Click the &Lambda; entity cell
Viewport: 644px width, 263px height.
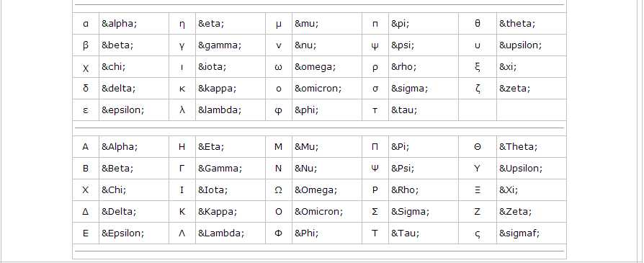230,233
